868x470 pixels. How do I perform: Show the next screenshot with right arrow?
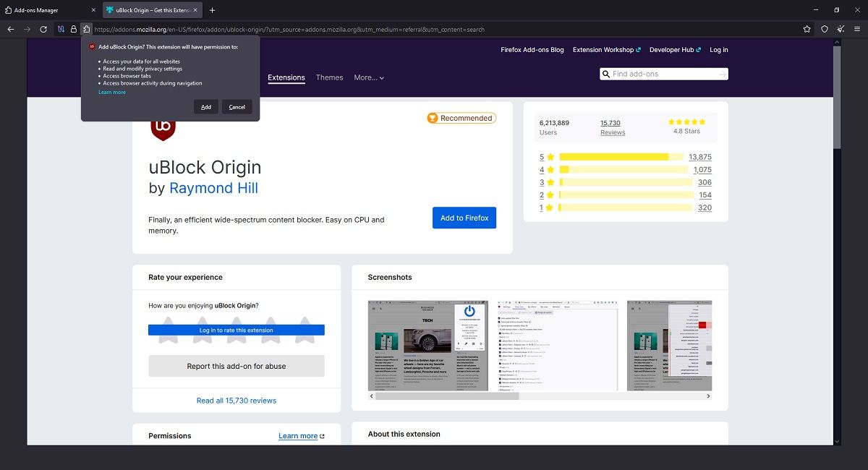[x=709, y=396]
